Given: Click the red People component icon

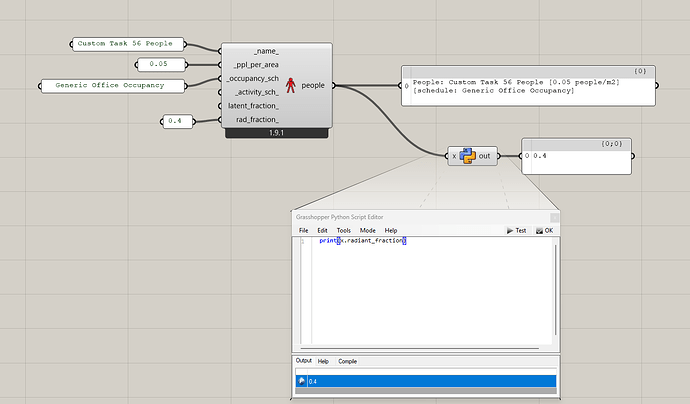Looking at the screenshot, I should 292,85.
